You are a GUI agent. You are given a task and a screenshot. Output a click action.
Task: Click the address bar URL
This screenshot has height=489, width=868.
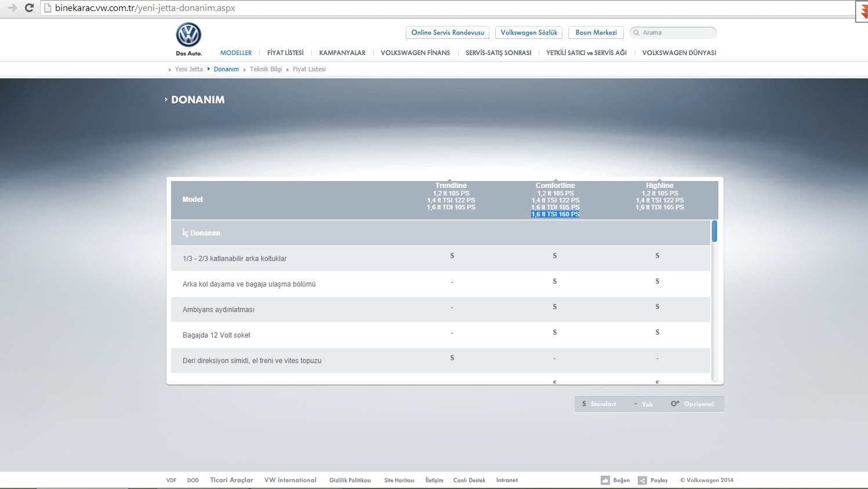(x=145, y=8)
